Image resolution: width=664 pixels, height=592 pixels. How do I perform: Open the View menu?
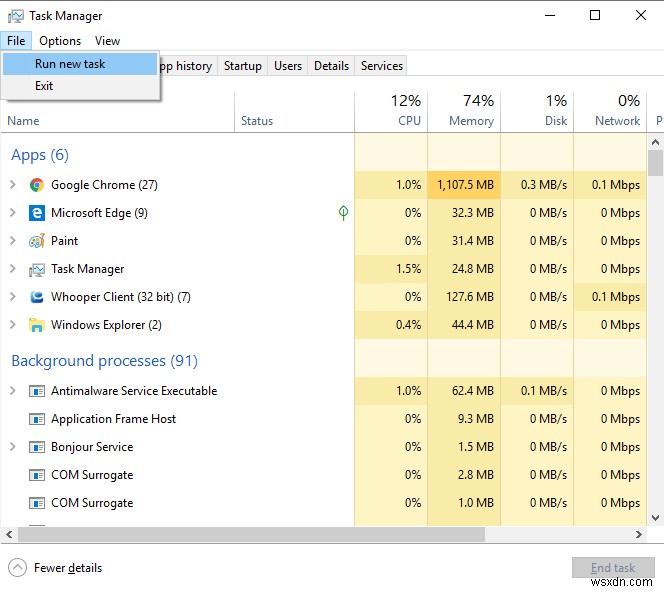tap(107, 41)
